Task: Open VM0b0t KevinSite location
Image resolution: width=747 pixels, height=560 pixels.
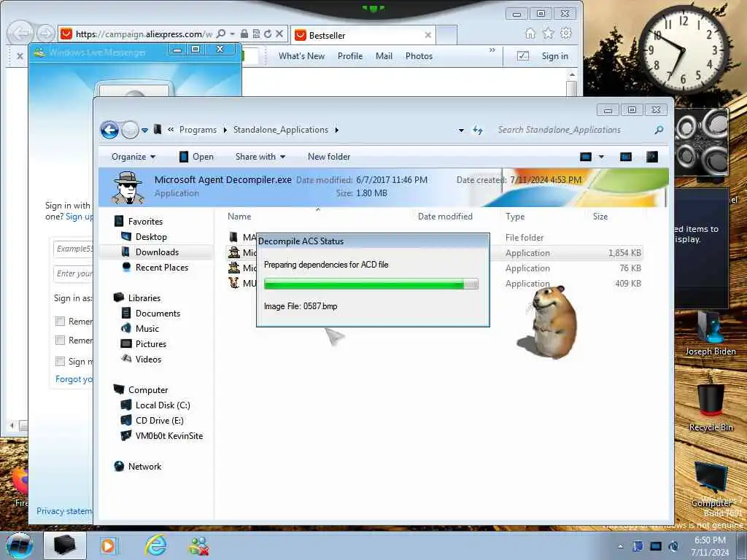Action: tap(169, 435)
